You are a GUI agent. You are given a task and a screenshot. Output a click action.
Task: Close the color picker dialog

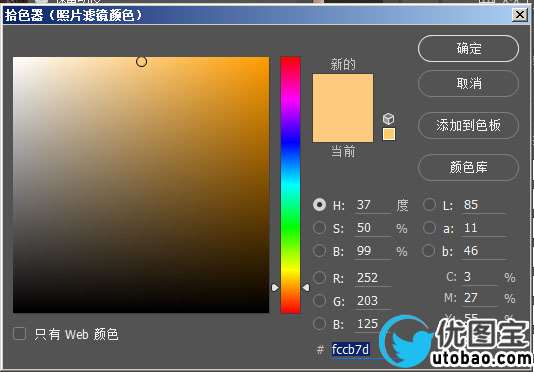(x=520, y=15)
